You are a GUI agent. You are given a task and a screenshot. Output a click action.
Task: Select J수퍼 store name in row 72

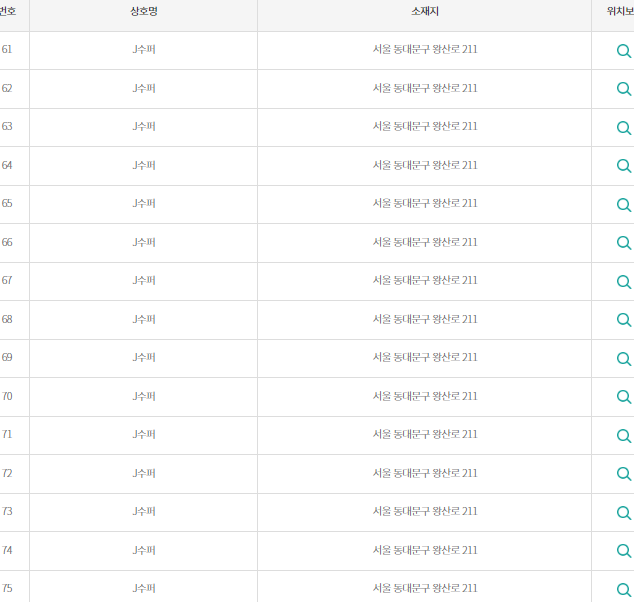tap(144, 473)
